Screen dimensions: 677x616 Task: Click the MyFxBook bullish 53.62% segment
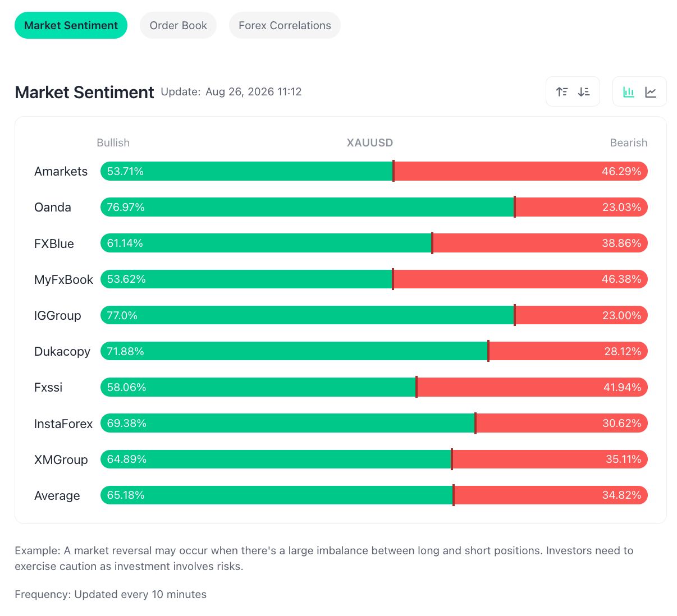(x=246, y=279)
